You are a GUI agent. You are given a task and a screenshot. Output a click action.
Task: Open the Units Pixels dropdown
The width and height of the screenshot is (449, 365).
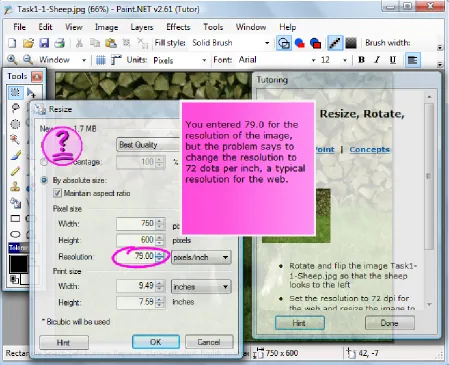pyautogui.click(x=204, y=60)
